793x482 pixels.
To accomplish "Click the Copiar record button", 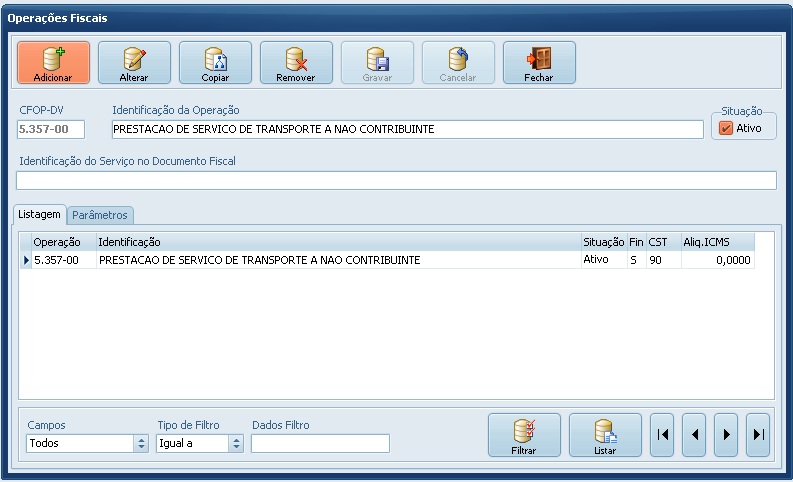I will pos(215,63).
